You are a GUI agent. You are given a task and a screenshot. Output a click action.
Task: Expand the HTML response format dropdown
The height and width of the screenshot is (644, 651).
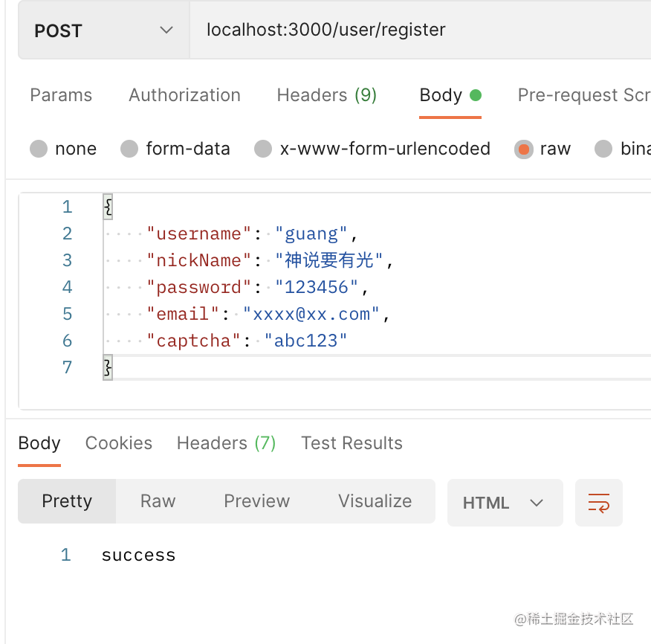point(505,503)
